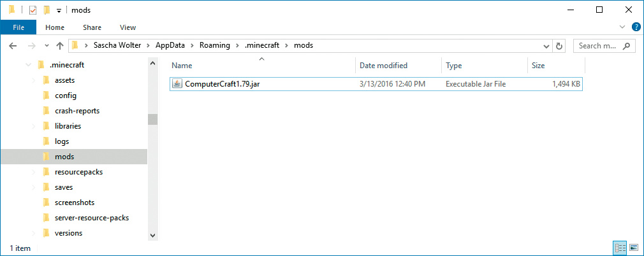Click the Forward navigation arrow

point(32,46)
